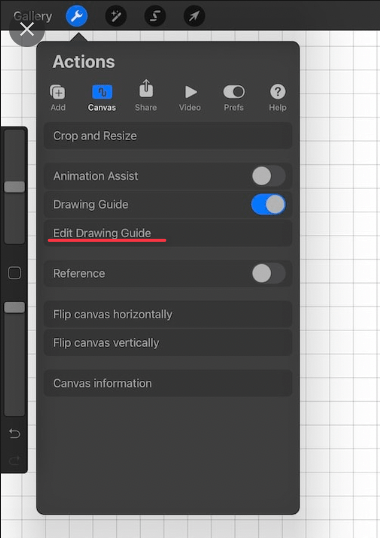Disable the Drawing Guide toggle
The width and height of the screenshot is (380, 538).
coord(269,204)
